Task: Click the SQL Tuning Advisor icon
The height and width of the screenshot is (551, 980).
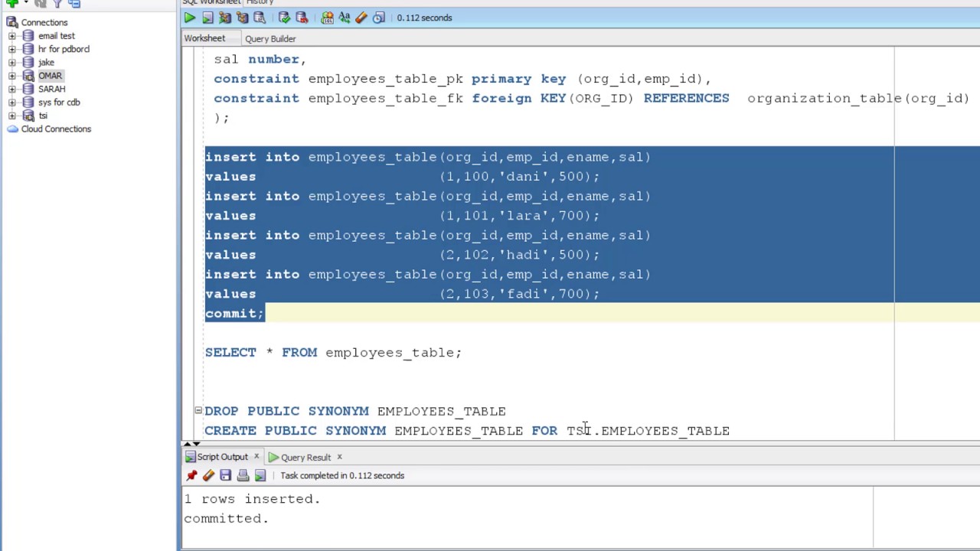Action: point(260,18)
